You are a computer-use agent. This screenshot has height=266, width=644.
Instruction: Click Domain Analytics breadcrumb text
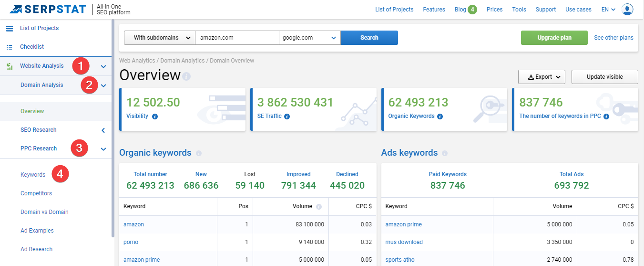click(183, 61)
